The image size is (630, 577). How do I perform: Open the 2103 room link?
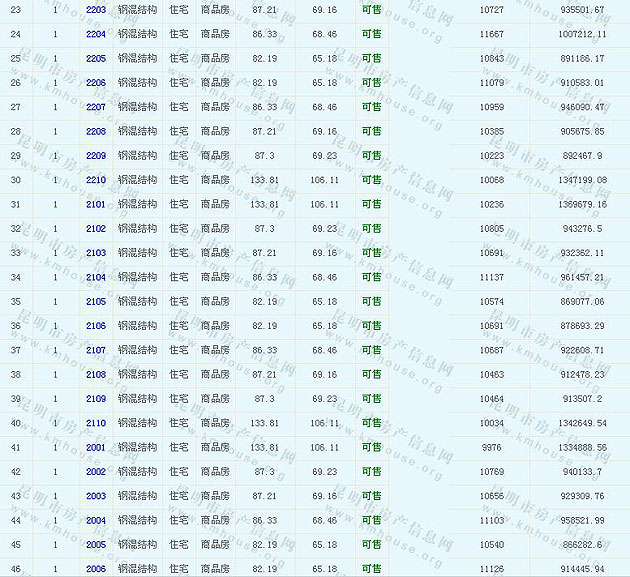coord(96,253)
